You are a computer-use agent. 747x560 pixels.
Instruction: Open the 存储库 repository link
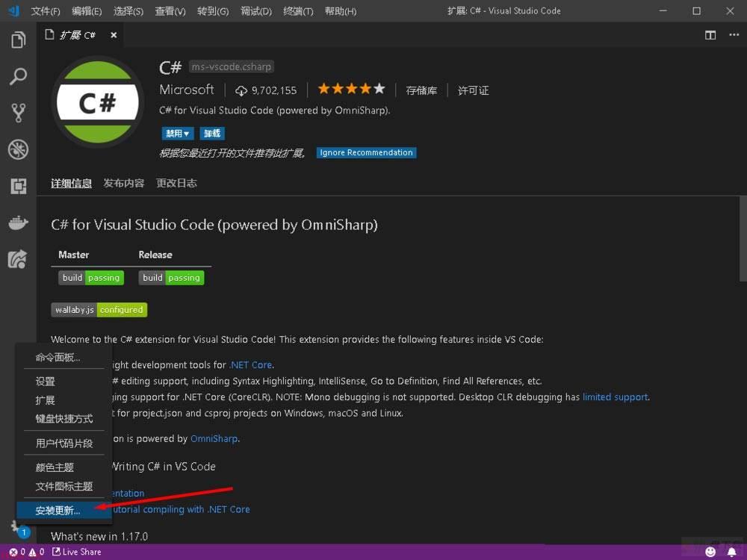coord(421,90)
